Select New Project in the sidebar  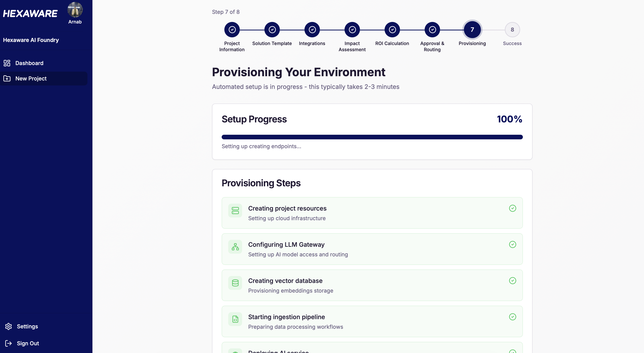point(31,79)
